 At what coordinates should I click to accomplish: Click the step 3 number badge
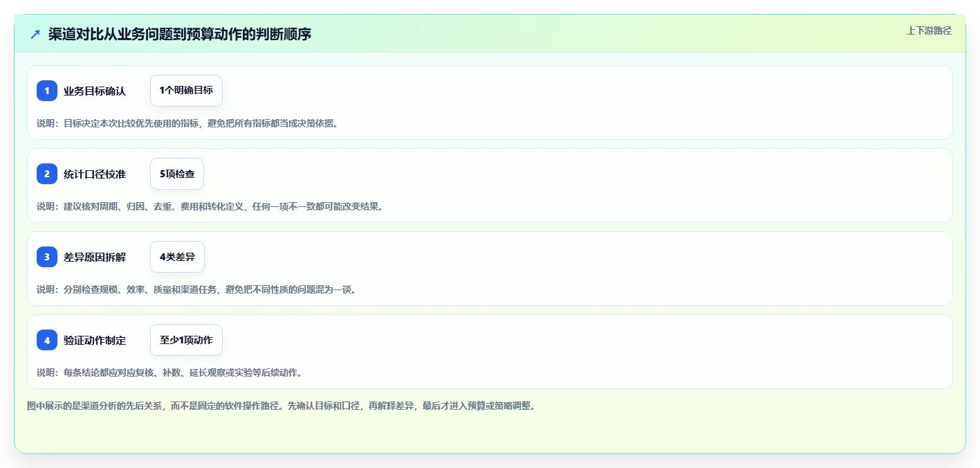[x=47, y=257]
